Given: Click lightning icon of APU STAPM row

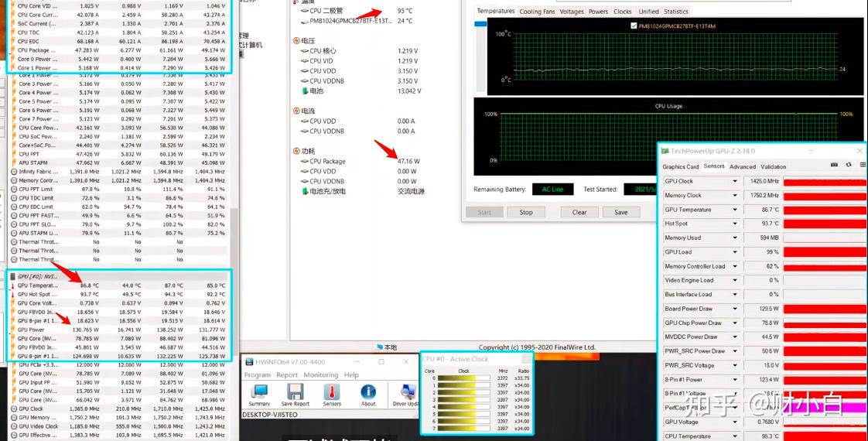Looking at the screenshot, I should pyautogui.click(x=13, y=162).
